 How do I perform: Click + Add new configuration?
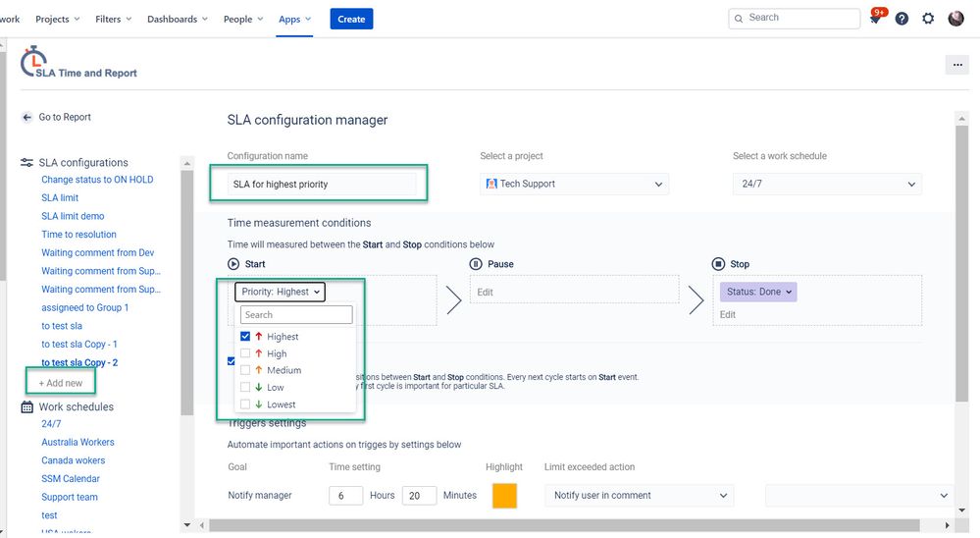coord(61,383)
